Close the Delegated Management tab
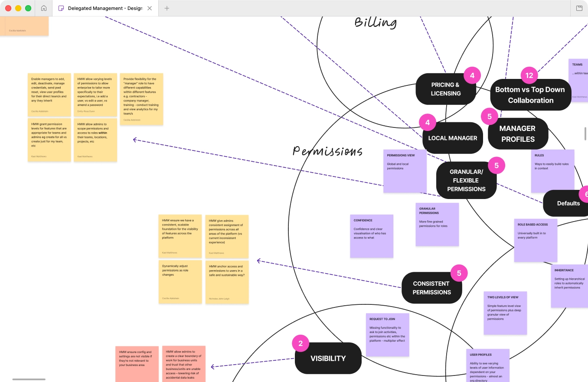The width and height of the screenshot is (588, 382). click(x=150, y=8)
